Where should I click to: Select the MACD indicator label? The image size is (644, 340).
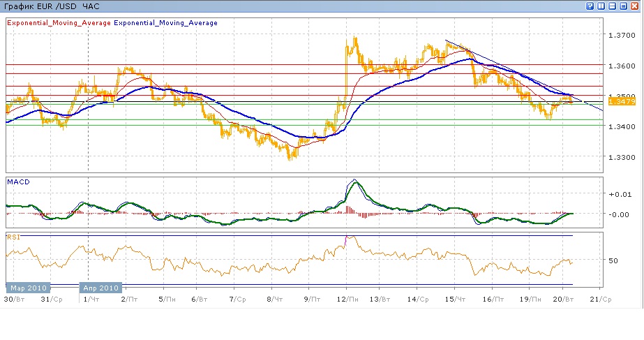click(17, 182)
